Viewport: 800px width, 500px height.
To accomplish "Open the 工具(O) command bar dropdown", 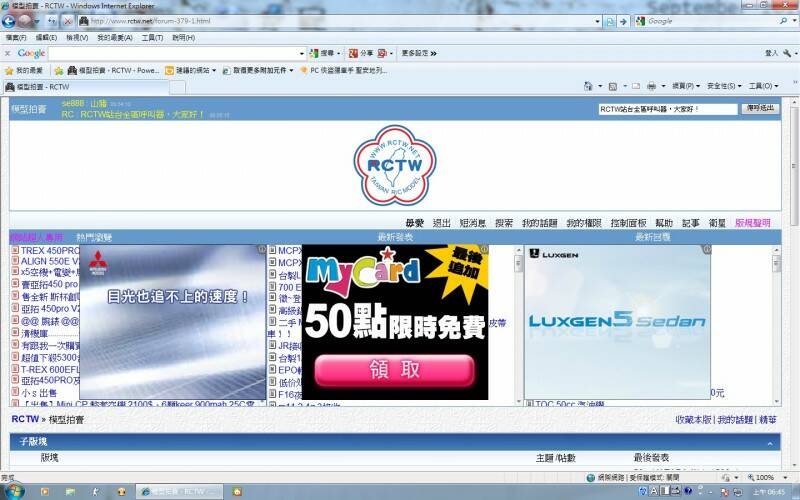I will coord(763,86).
